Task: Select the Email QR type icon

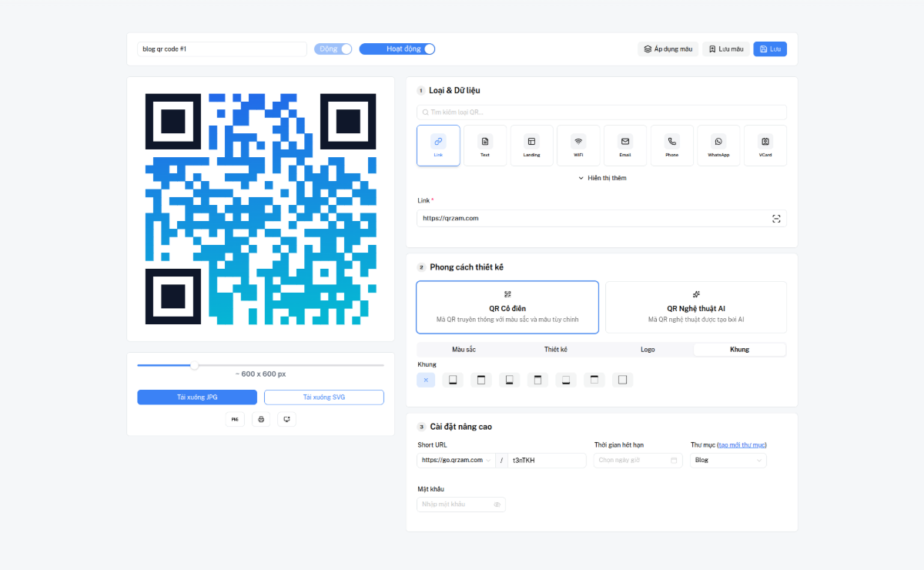Action: [625, 145]
